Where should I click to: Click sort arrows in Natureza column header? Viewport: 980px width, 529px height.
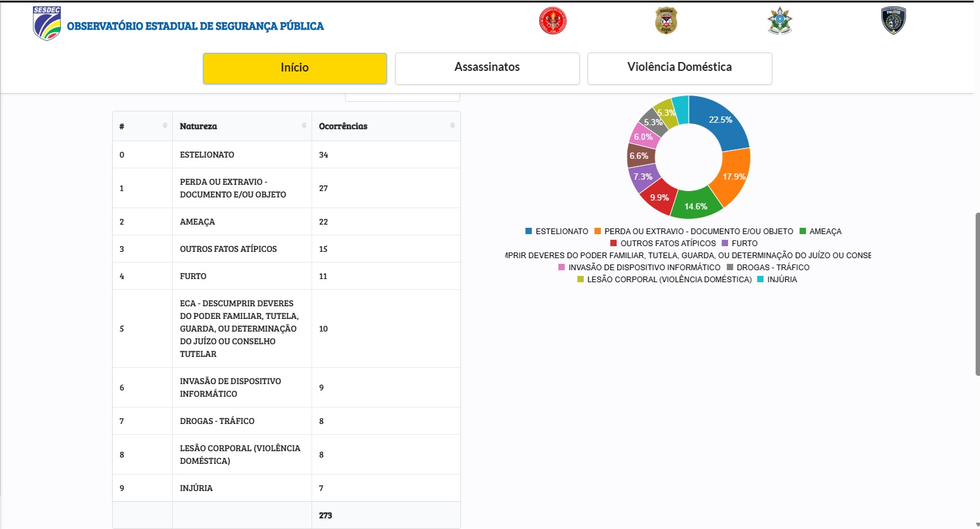coord(304,126)
